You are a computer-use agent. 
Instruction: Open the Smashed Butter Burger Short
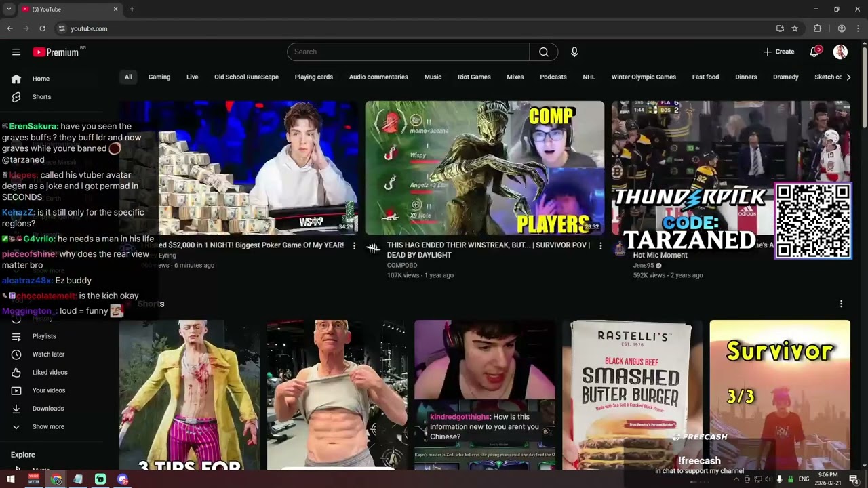[632, 395]
